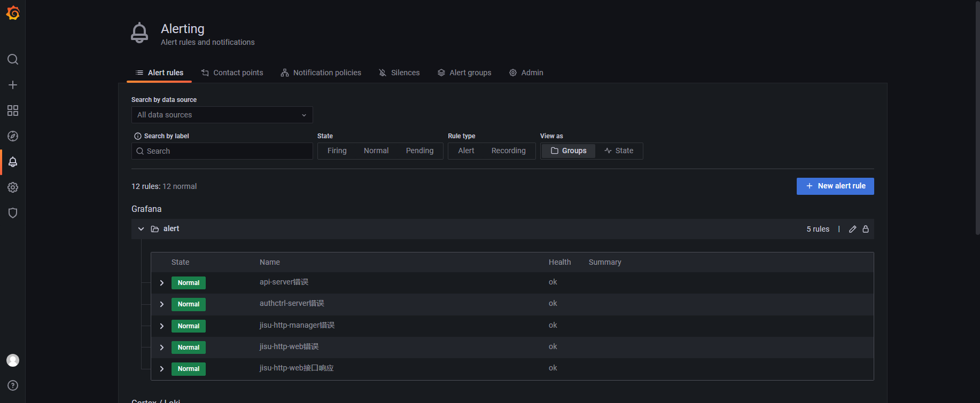
Task: Click the jisu-http-manager错误 rule name
Action: [297, 326]
